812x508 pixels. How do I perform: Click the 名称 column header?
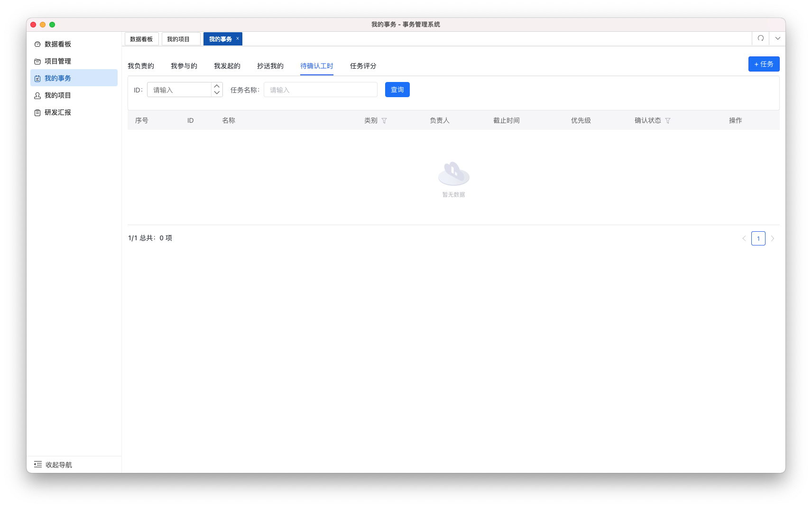click(x=229, y=120)
